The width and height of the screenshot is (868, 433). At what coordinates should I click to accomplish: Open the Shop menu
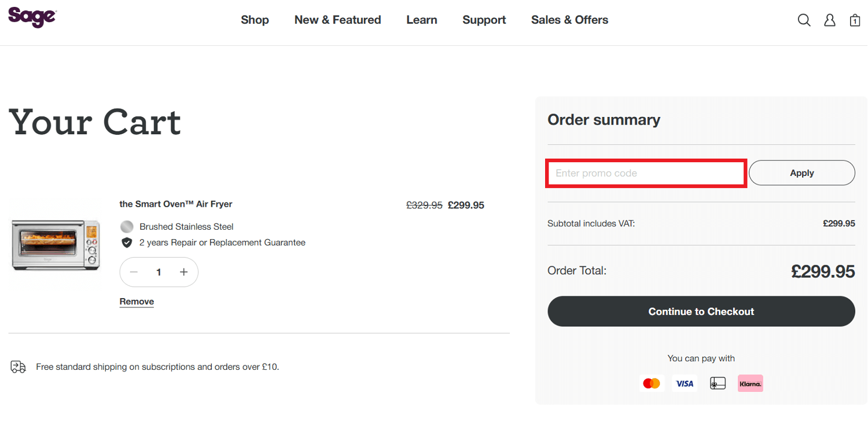click(255, 20)
